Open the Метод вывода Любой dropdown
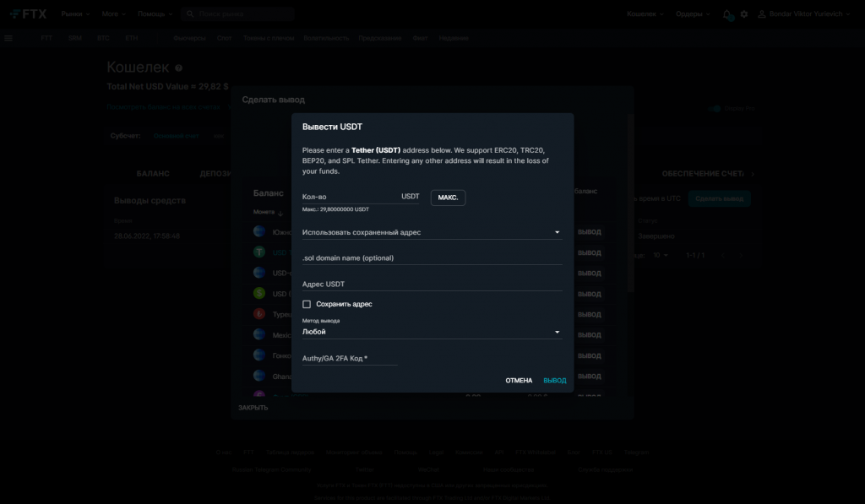Screen dimensions: 865x504 [432, 332]
